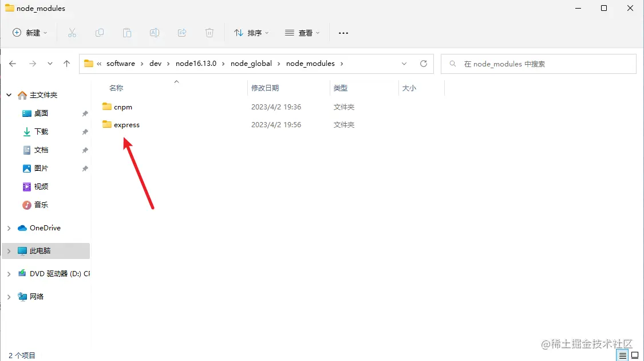Open OneDrive in the sidebar

click(45, 228)
